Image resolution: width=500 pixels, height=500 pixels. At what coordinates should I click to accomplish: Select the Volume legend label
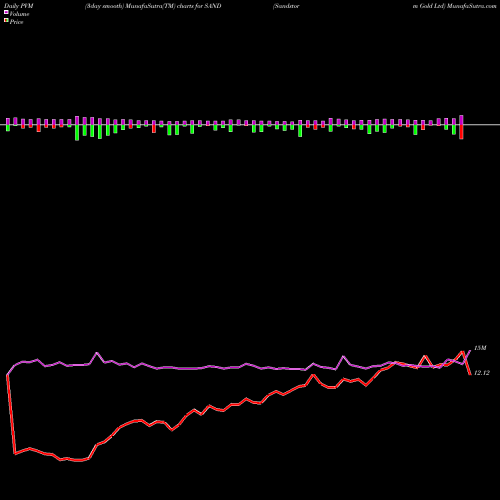pos(19,14)
